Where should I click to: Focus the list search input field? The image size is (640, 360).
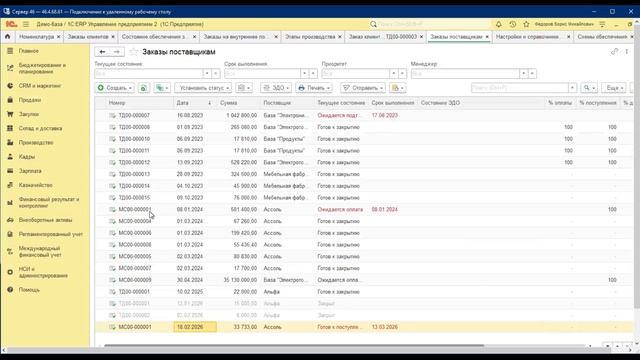click(520, 88)
